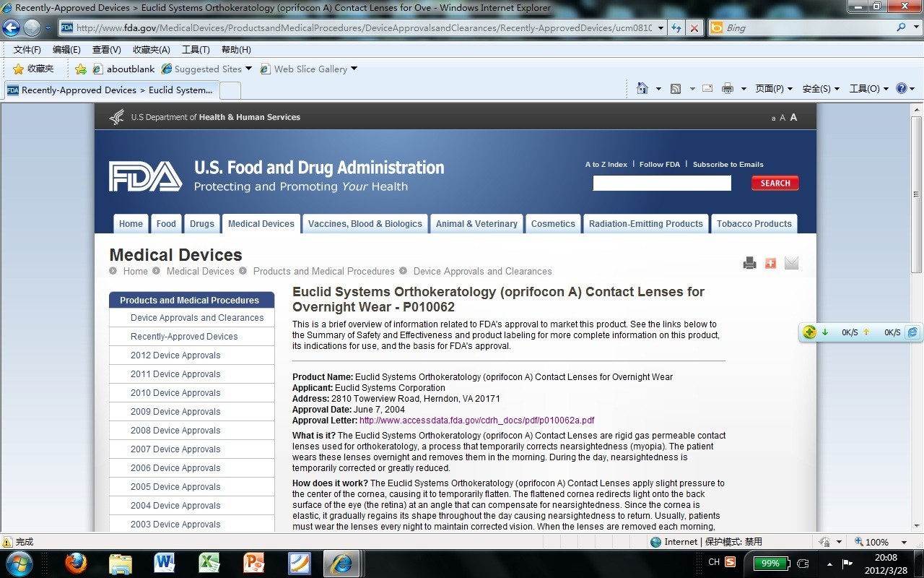Open PowerPoint from the taskbar
The width and height of the screenshot is (924, 578).
[253, 563]
